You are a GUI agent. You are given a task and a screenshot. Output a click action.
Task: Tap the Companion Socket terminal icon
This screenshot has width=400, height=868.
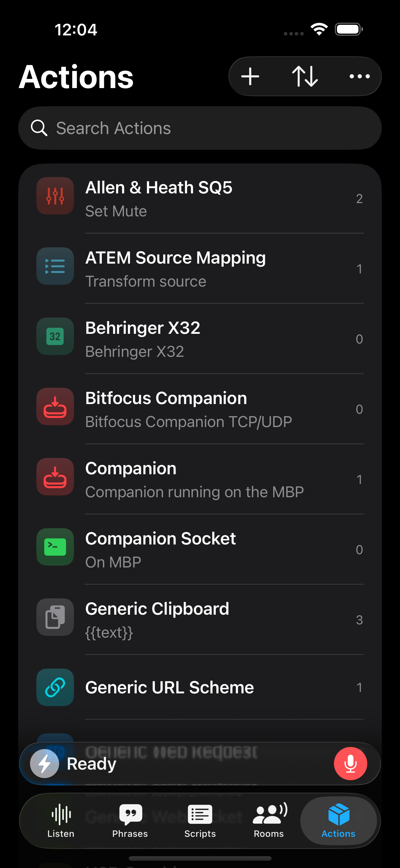click(x=55, y=547)
